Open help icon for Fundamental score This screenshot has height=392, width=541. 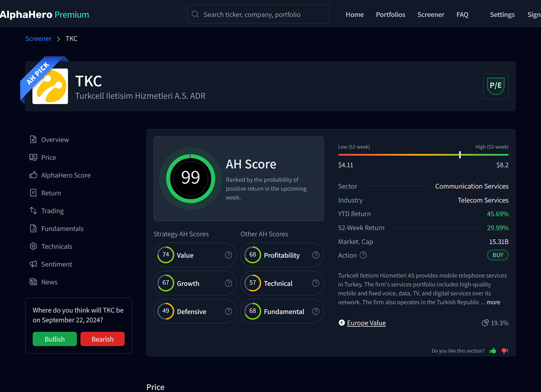pyautogui.click(x=315, y=311)
